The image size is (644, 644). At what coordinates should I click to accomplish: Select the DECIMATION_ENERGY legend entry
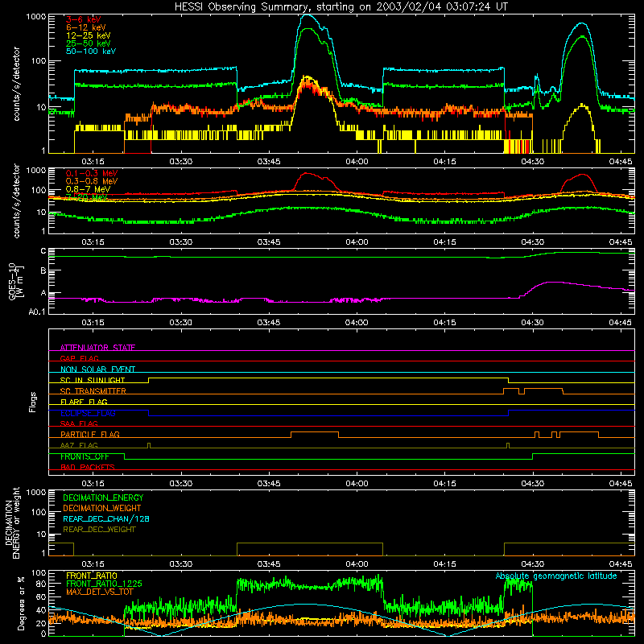click(103, 497)
